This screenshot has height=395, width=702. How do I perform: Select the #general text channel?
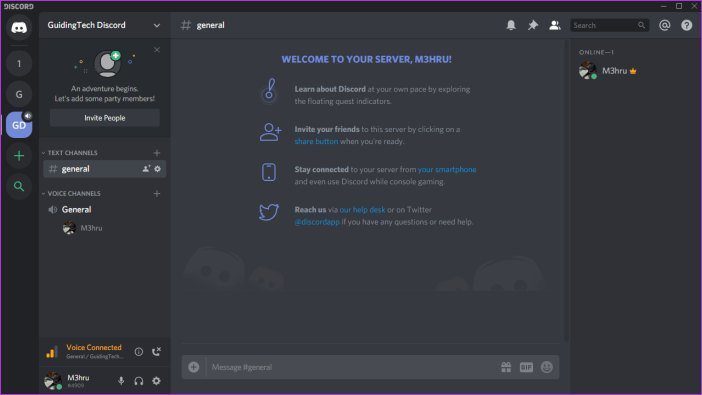point(104,169)
